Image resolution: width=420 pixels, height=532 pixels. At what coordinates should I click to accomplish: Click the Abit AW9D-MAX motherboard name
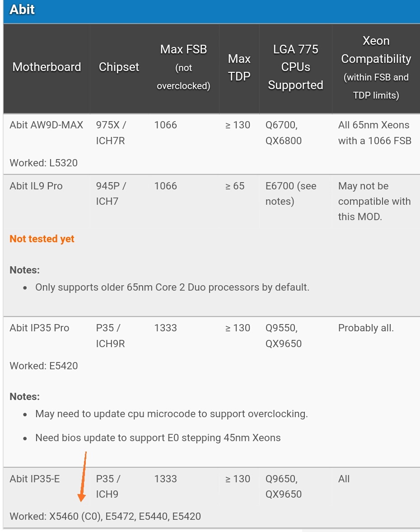coord(46,125)
